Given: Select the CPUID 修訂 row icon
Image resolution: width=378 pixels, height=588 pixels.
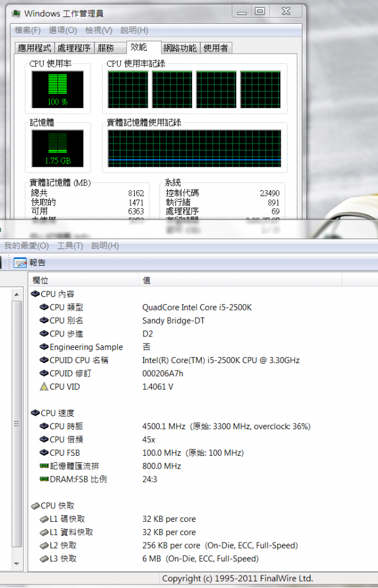Looking at the screenshot, I should [44, 373].
